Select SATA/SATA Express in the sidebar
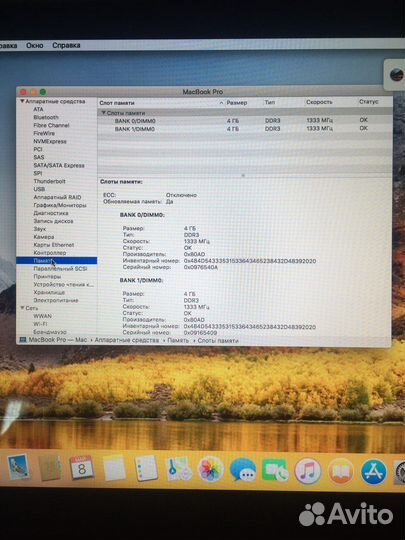405x540 pixels. [59, 165]
